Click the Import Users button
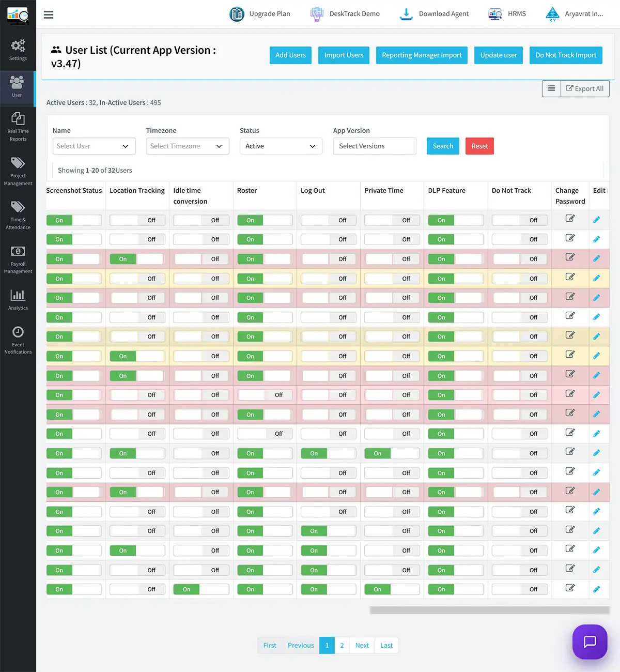620x672 pixels. pyautogui.click(x=344, y=55)
